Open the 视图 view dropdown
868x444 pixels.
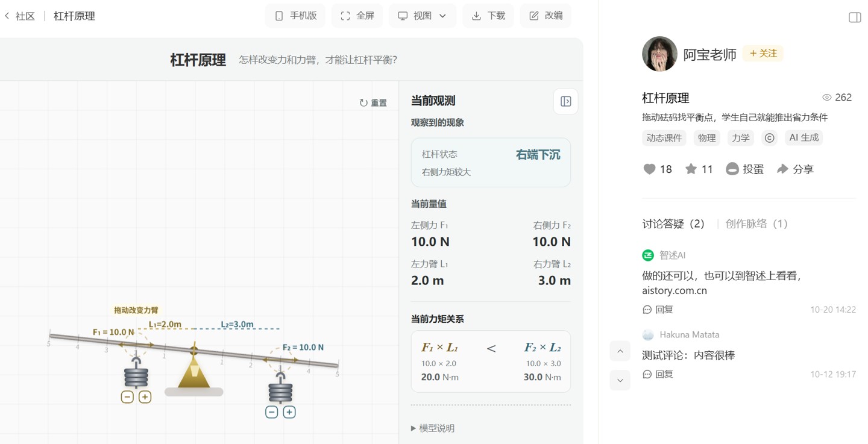[423, 16]
